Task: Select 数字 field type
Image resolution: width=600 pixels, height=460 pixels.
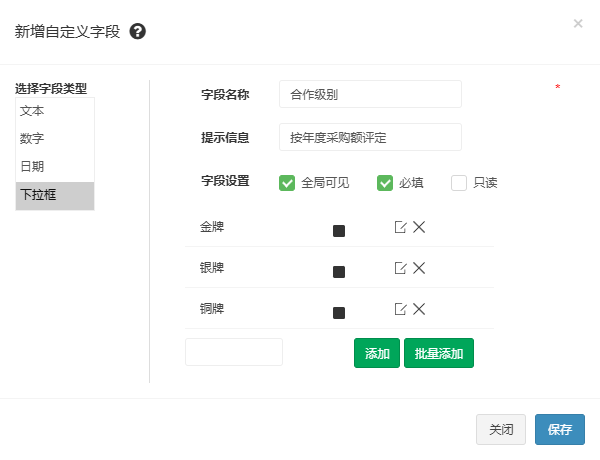Action: (55, 139)
